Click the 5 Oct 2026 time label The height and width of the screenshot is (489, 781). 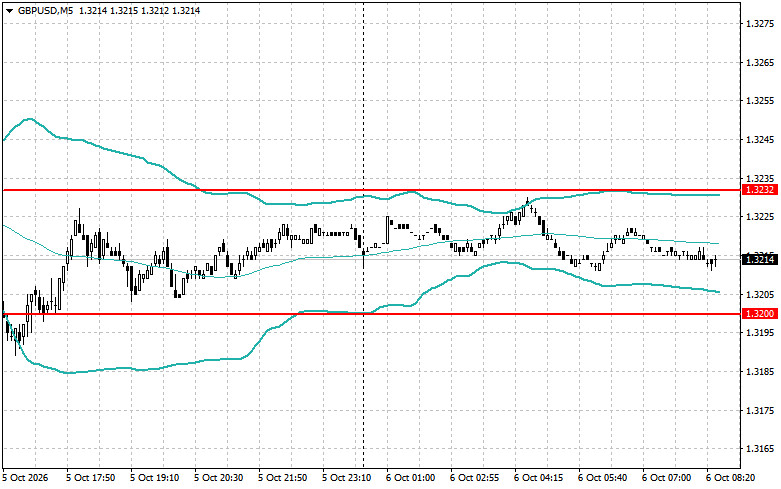(x=25, y=478)
